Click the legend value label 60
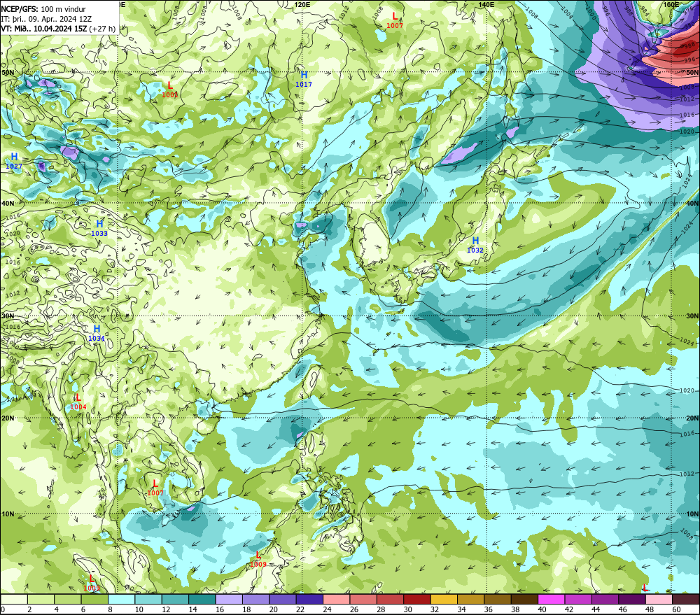The image size is (700, 615). coord(677,609)
